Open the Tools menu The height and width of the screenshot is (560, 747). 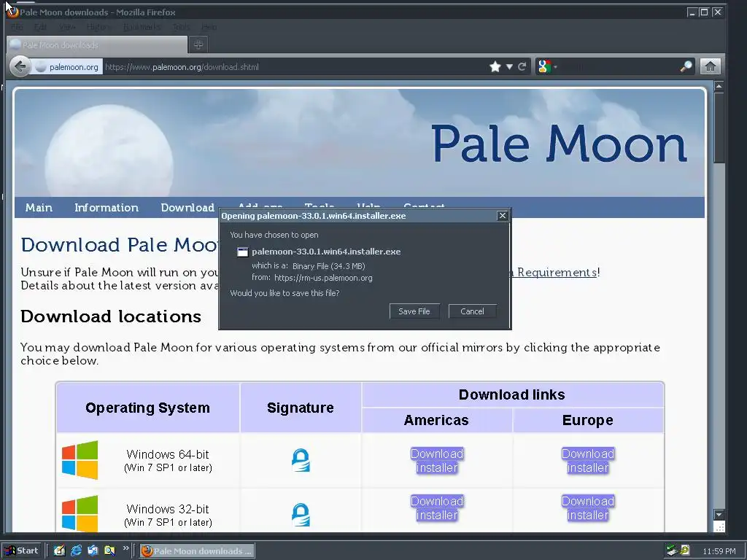click(x=182, y=27)
